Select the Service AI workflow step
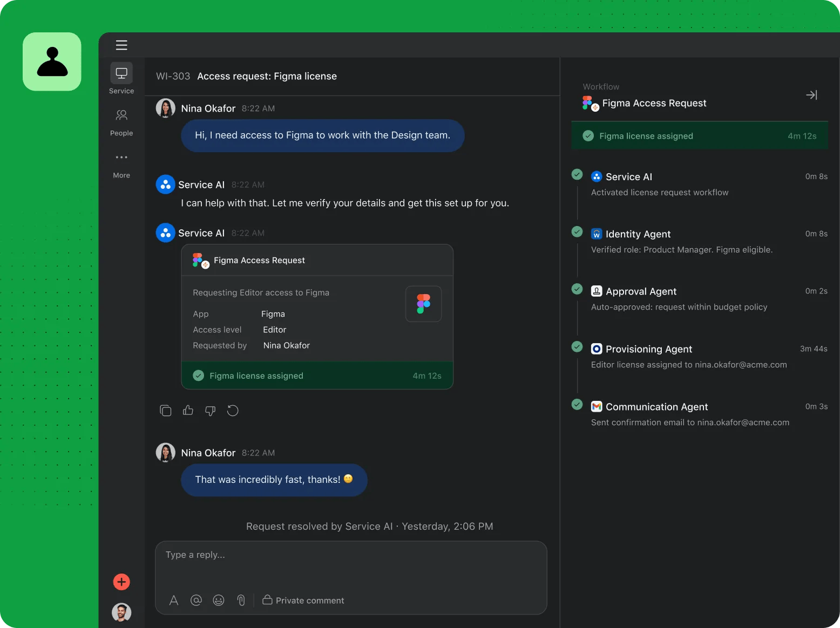Viewport: 840px width, 628px height. (x=700, y=184)
